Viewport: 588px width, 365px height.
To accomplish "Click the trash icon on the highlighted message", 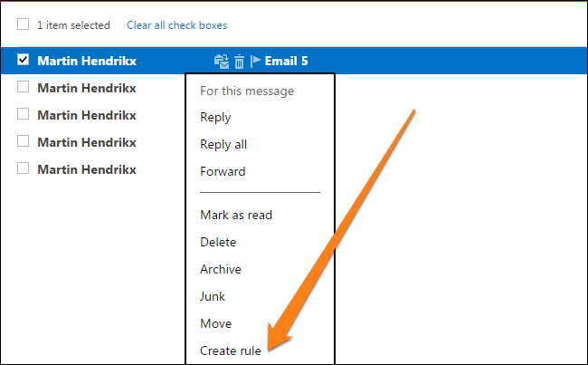I will click(x=239, y=62).
